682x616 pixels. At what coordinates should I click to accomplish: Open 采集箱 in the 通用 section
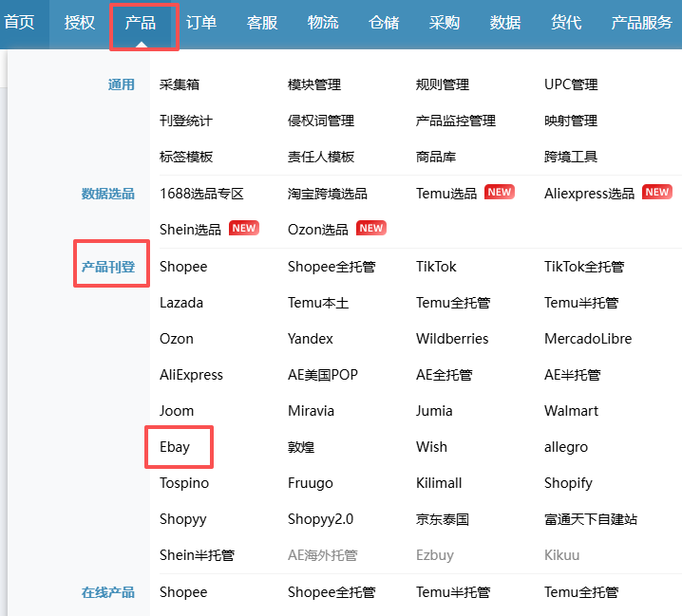tap(180, 84)
